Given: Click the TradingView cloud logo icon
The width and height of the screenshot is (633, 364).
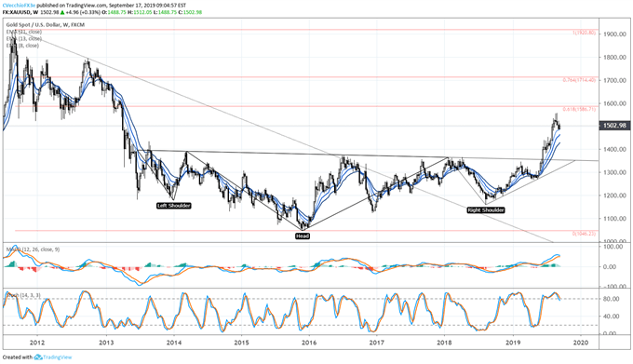Looking at the screenshot, I should tap(38, 357).
